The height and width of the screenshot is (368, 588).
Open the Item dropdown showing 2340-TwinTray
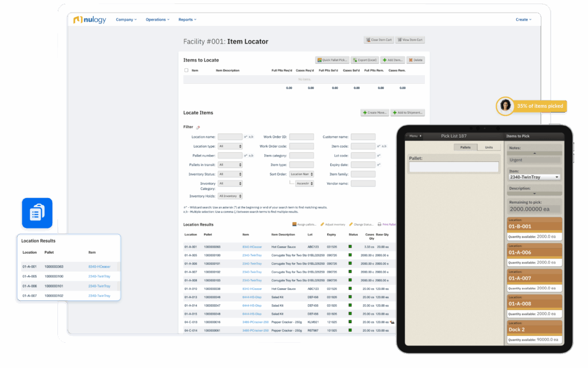(534, 177)
